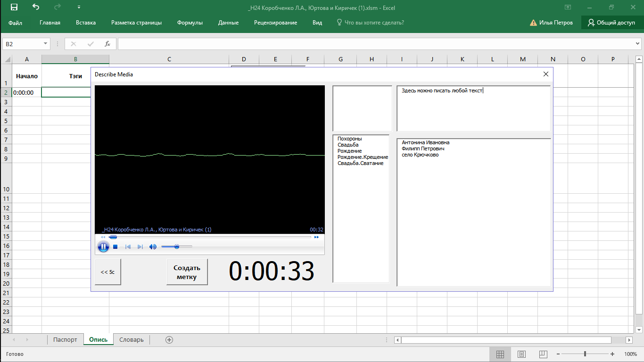This screenshot has height=362, width=644.
Task: Click the zoom slider in status bar
Action: pos(585,354)
